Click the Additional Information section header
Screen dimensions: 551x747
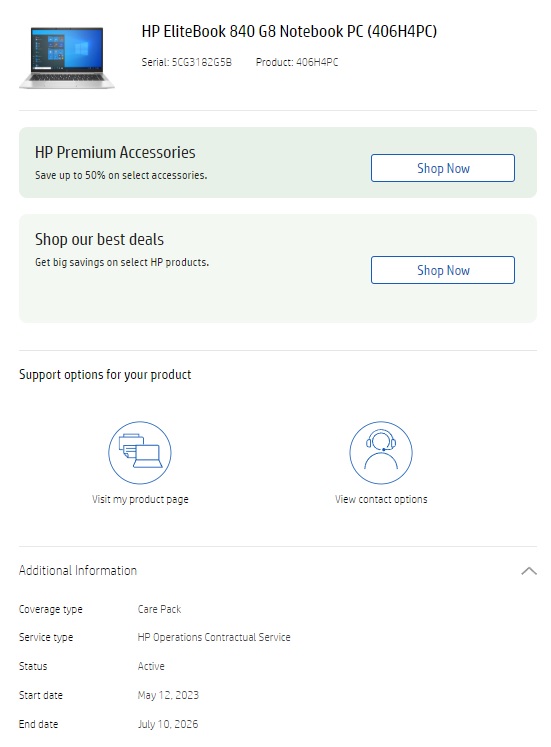[x=78, y=570]
